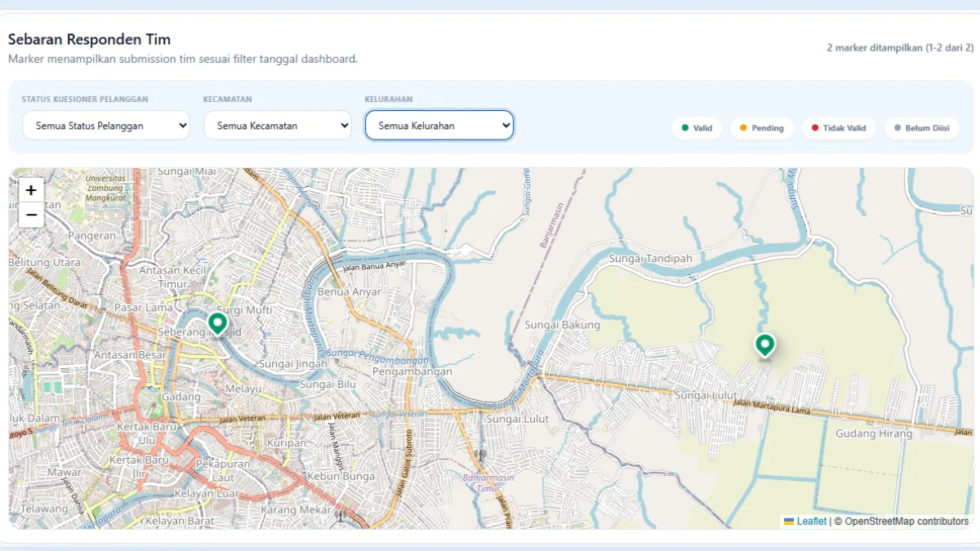Click the Sungai Bilu map label
980x551 pixels.
click(x=328, y=384)
